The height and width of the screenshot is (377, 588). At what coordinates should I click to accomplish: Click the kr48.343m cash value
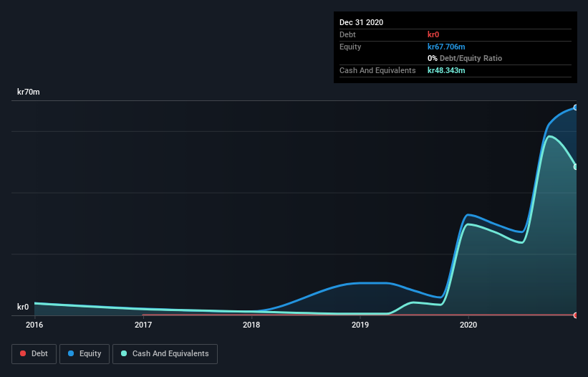pos(446,70)
